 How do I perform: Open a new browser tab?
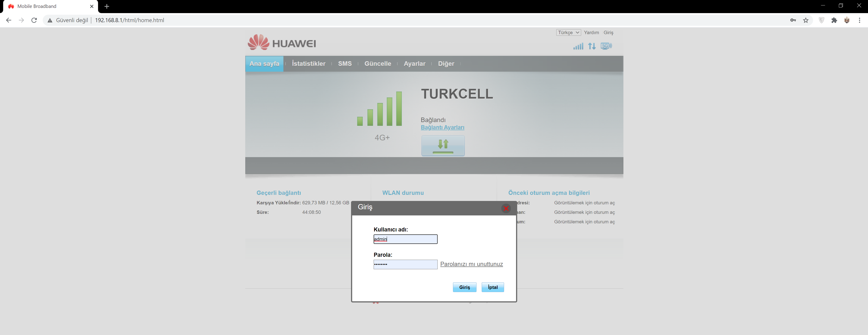point(107,6)
